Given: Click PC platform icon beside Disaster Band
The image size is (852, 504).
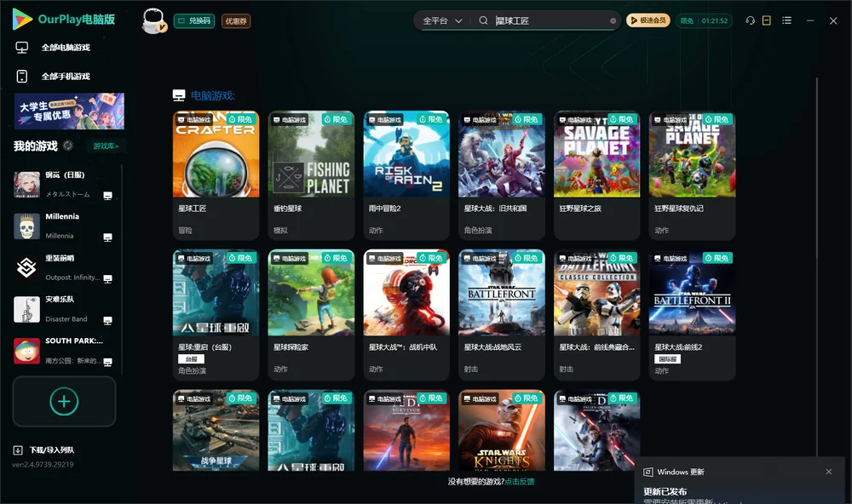Looking at the screenshot, I should [x=107, y=320].
